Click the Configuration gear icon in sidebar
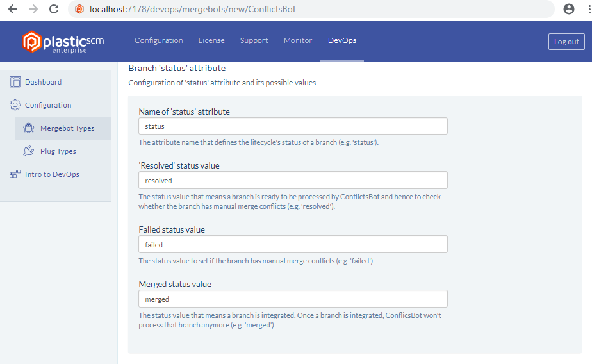Viewport: 592px width, 364px height. [x=15, y=105]
